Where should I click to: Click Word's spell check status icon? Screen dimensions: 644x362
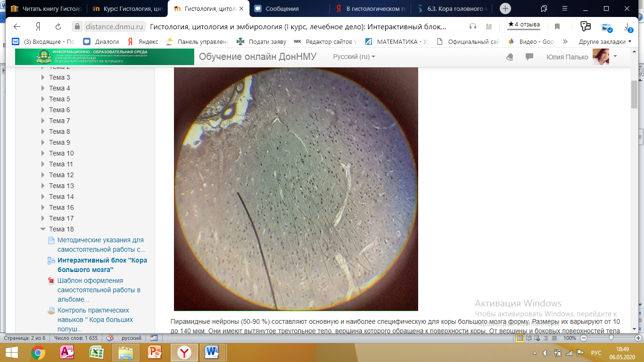pos(110,338)
